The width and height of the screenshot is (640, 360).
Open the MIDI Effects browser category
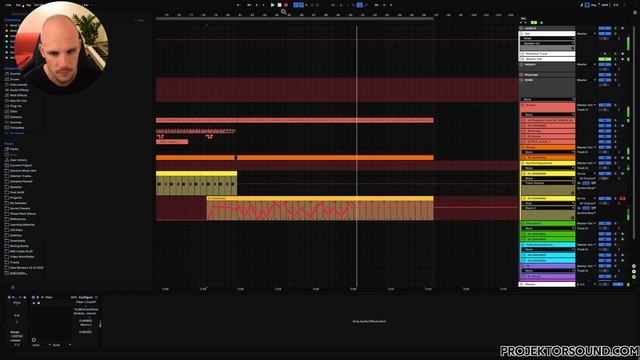18,95
